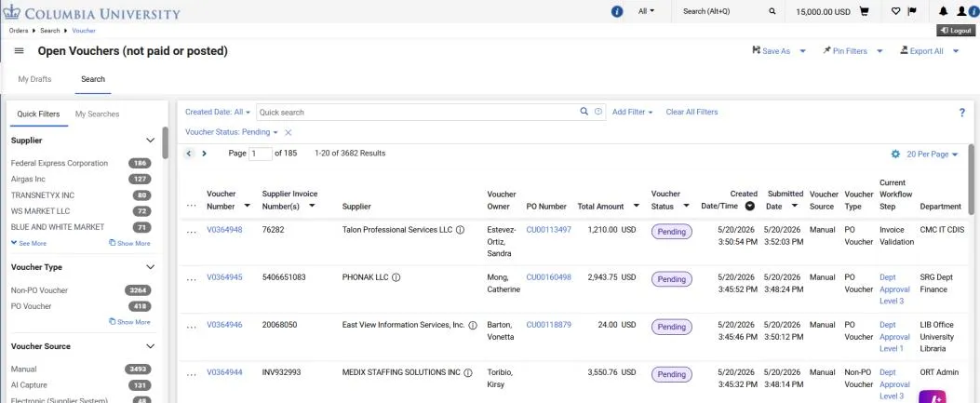980x403 pixels.
Task: Switch to My Searches tab
Action: (97, 114)
